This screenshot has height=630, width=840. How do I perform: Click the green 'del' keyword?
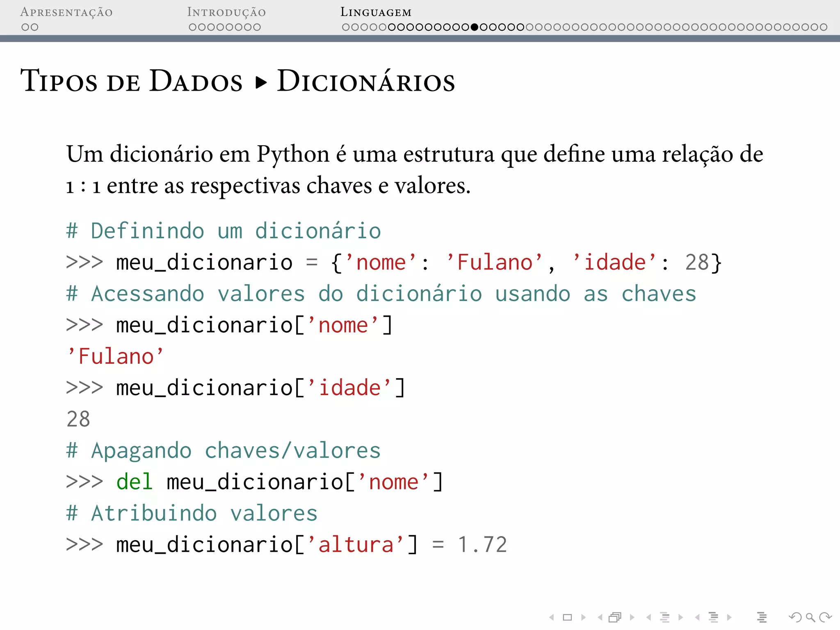click(x=135, y=482)
